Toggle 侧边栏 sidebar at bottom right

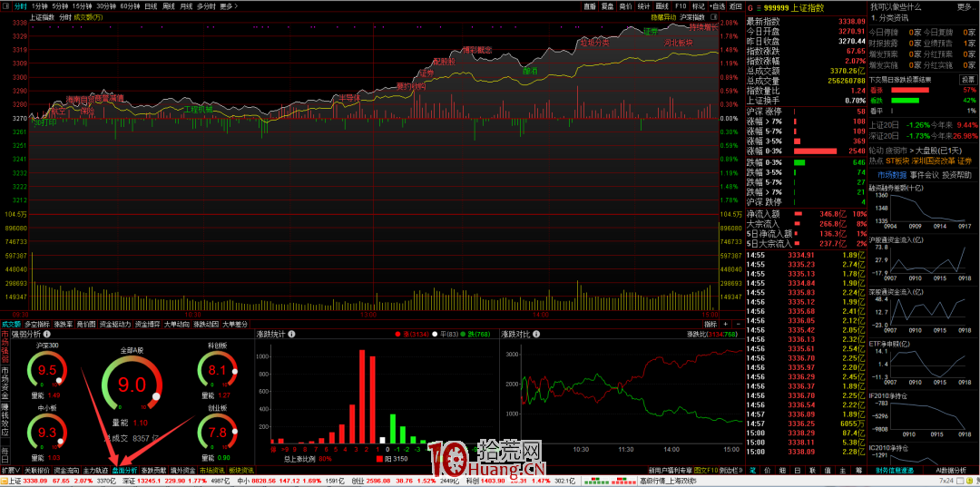(x=730, y=470)
